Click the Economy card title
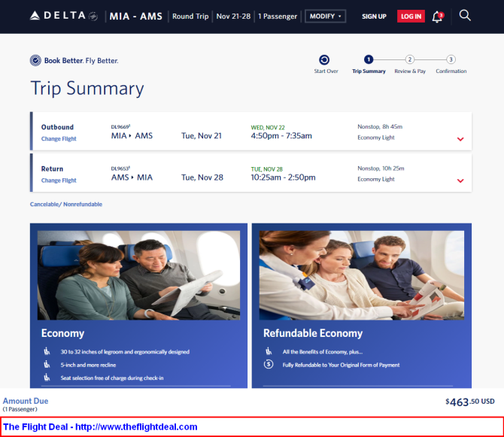This screenshot has height=437, width=504. [62, 333]
